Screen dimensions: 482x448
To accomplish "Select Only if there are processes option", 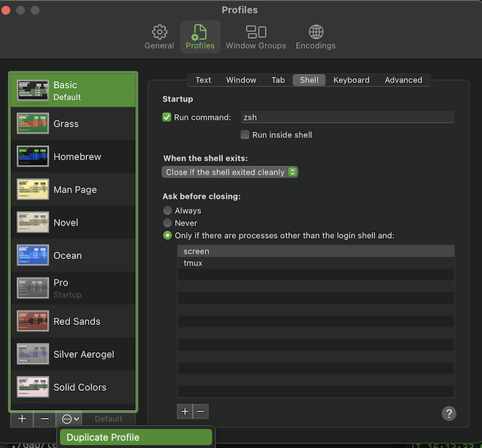I will click(x=167, y=236).
